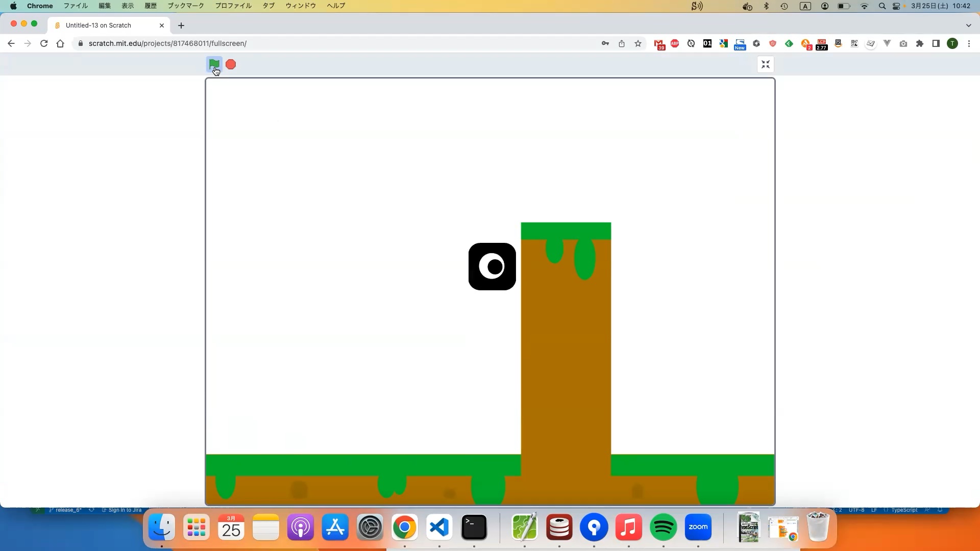Open the Chrome profile avatar
The image size is (980, 551).
pos(952,43)
